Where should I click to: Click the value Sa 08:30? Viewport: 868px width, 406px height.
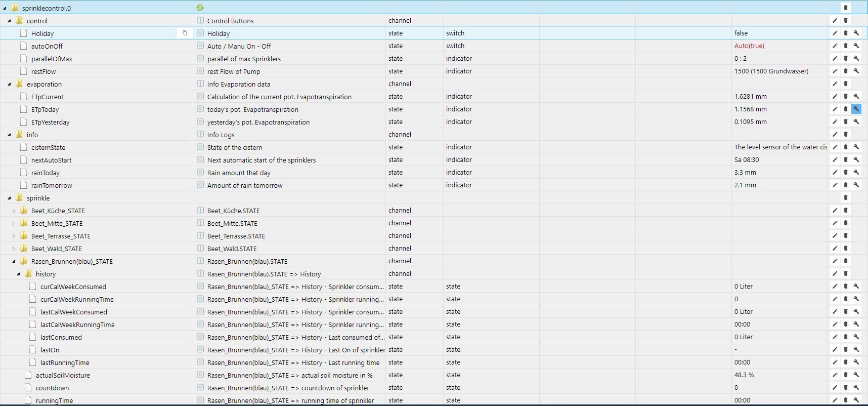[x=747, y=159]
